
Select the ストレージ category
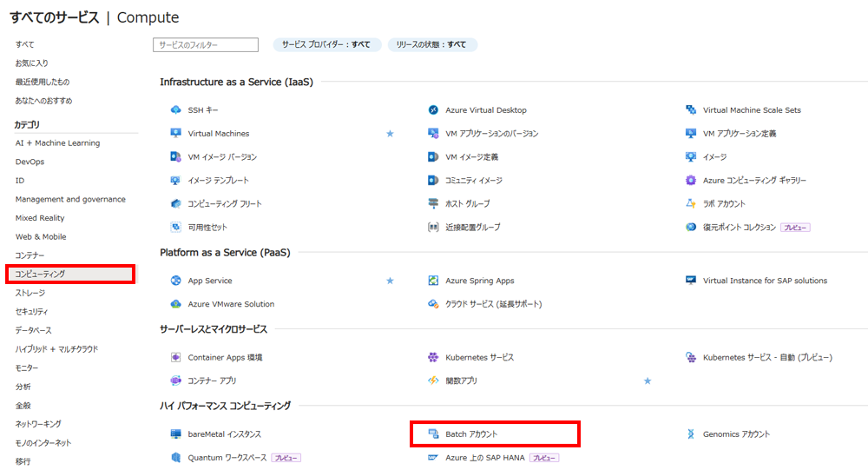pos(30,293)
